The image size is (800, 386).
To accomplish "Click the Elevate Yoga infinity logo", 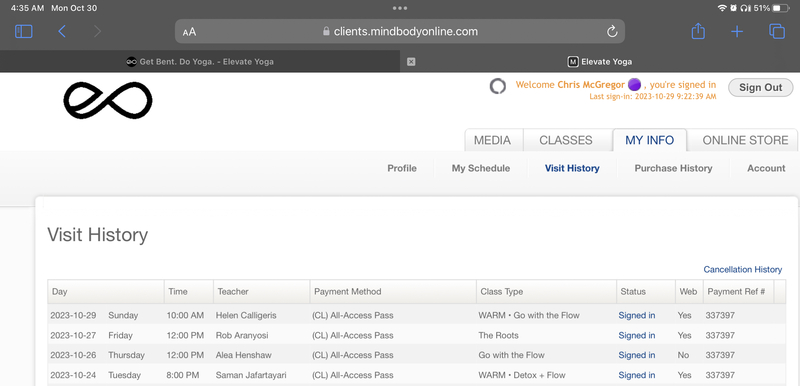I will [108, 100].
